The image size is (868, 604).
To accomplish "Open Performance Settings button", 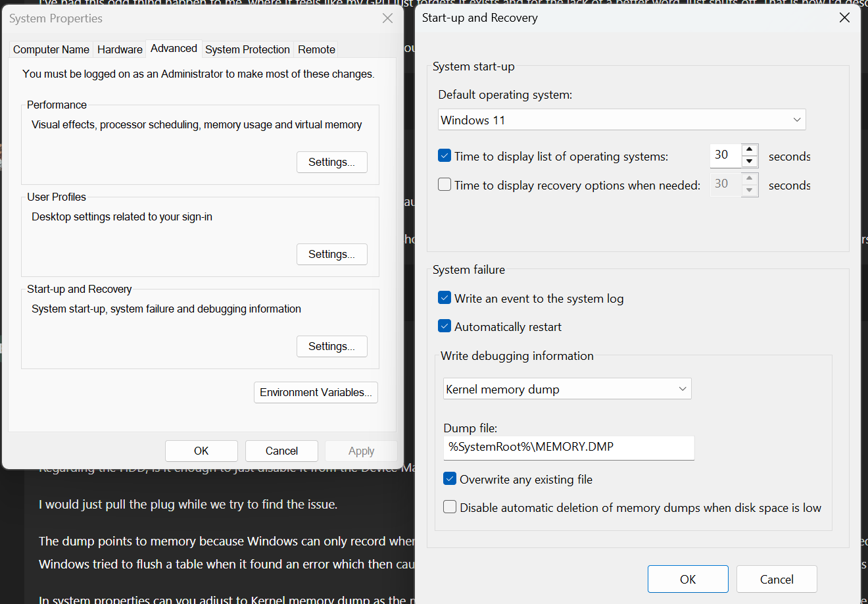I will (331, 162).
